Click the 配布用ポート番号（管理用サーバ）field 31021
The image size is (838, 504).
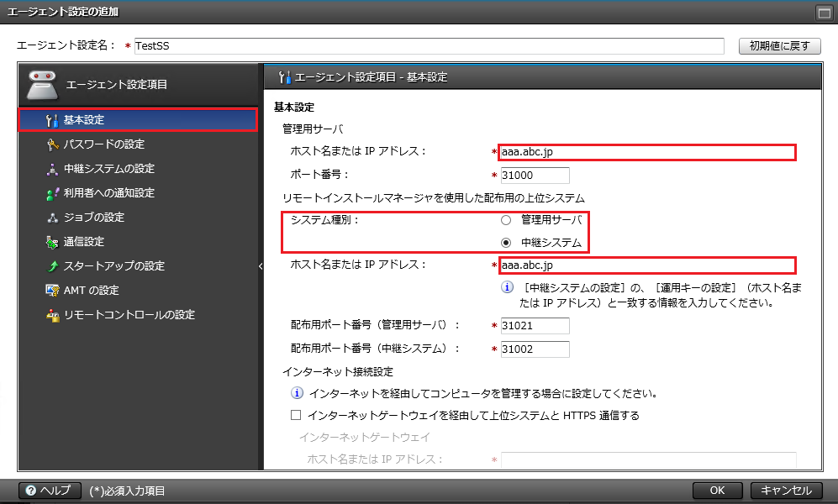535,326
